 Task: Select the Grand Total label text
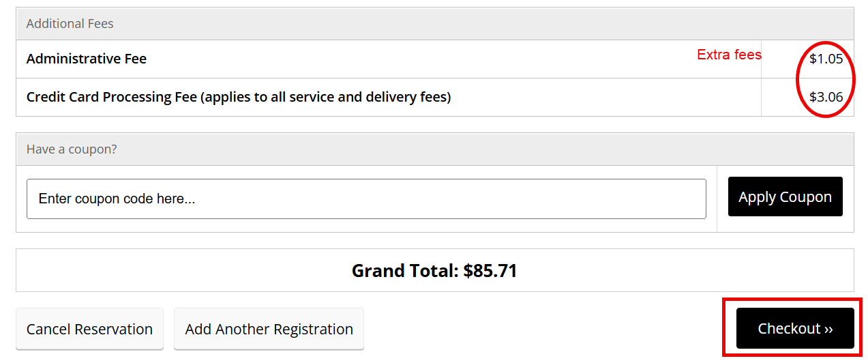(405, 271)
